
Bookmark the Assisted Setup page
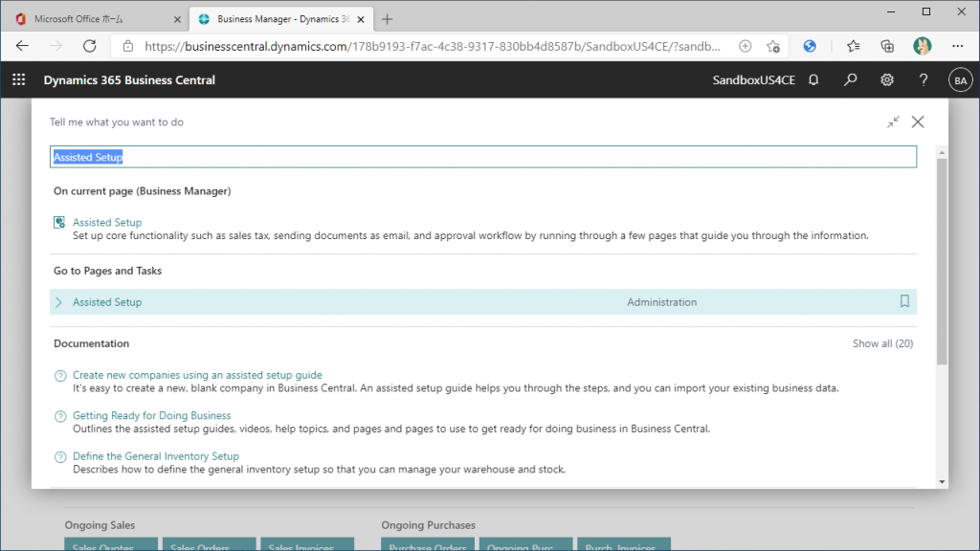[904, 301]
